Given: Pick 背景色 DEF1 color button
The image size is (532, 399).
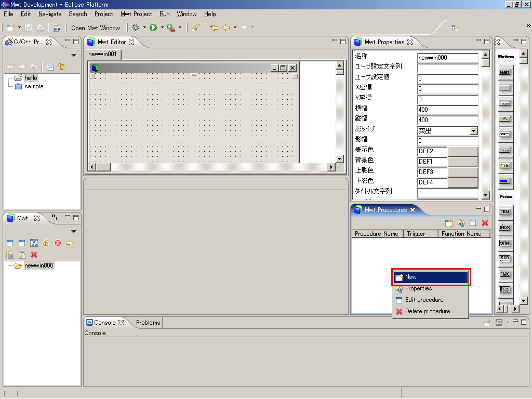Looking at the screenshot, I should click(x=463, y=162).
